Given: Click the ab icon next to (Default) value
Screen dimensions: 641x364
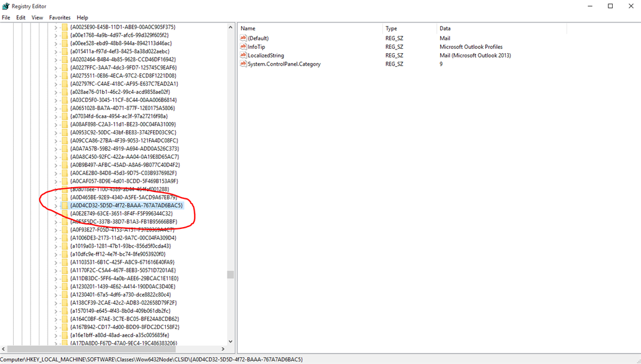Looking at the screenshot, I should click(243, 38).
